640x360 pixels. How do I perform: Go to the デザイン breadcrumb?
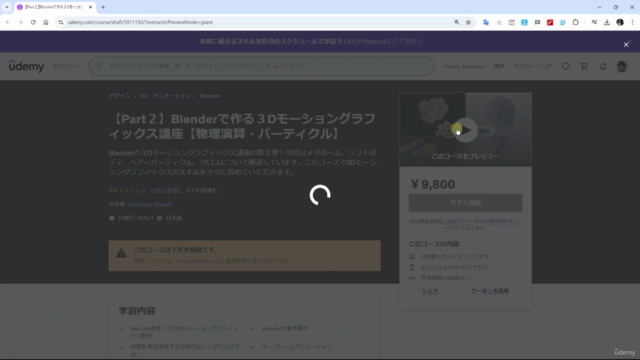[120, 96]
